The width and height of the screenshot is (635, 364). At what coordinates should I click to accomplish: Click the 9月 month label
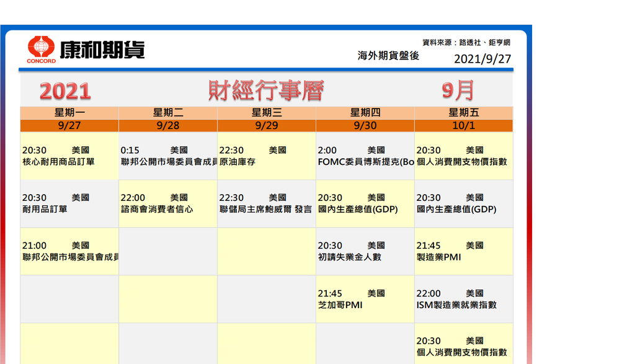(x=458, y=91)
